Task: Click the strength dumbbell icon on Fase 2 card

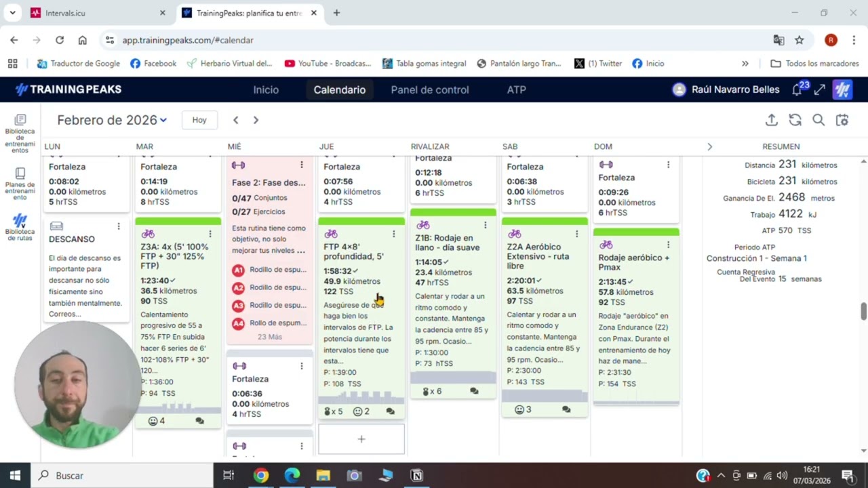Action: point(238,165)
